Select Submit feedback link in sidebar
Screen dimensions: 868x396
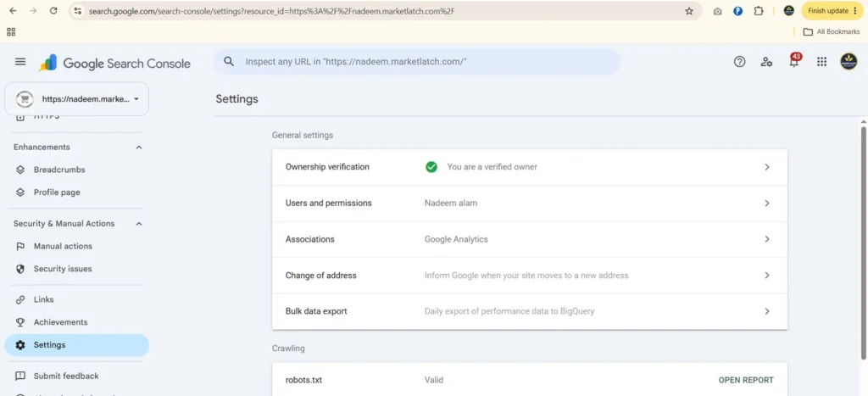(x=66, y=376)
